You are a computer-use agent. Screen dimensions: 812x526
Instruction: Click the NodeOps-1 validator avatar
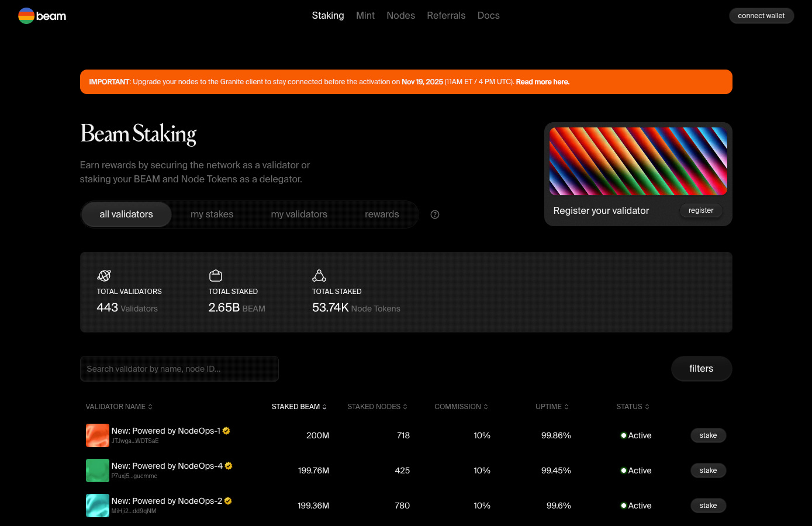coord(98,435)
